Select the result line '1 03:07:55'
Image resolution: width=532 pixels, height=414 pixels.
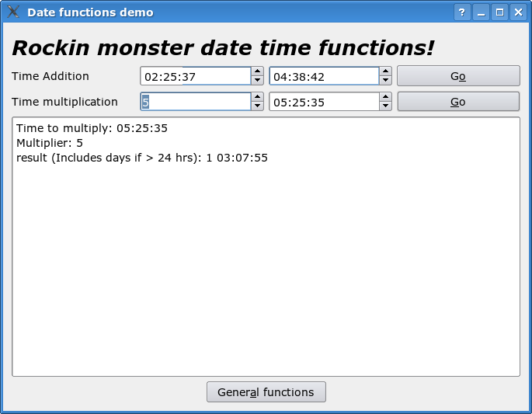[x=142, y=158]
